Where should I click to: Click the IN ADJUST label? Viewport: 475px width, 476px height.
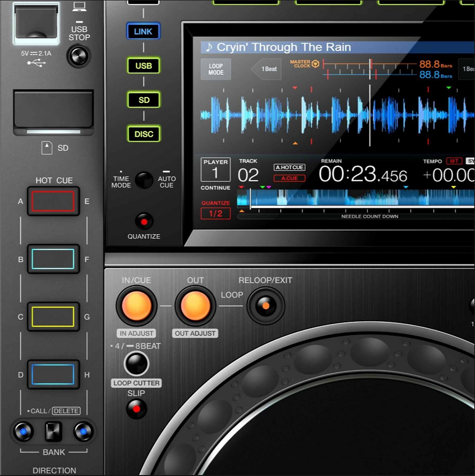(x=136, y=333)
